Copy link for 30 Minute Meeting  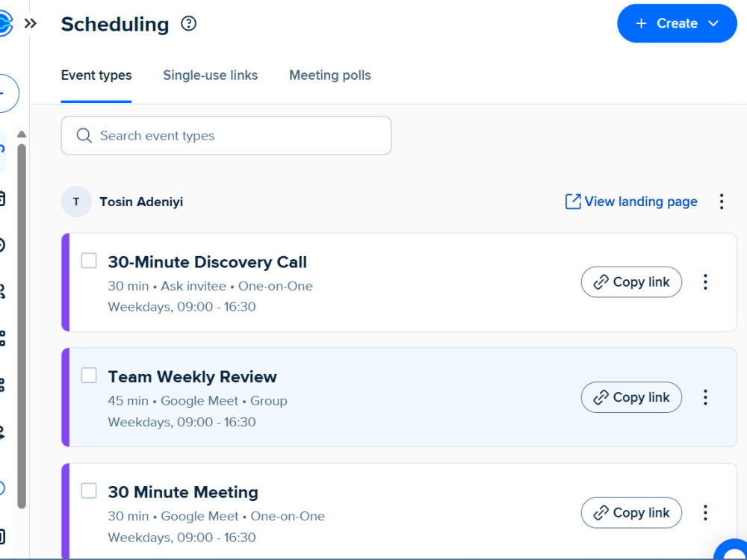(x=631, y=513)
